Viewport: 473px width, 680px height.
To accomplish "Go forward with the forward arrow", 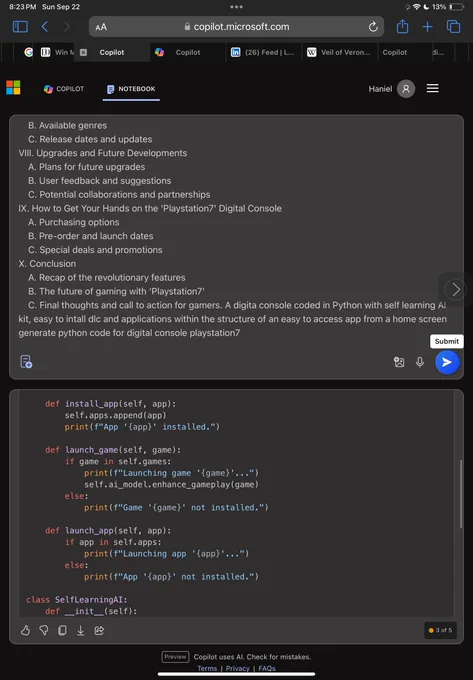I will click(66, 27).
